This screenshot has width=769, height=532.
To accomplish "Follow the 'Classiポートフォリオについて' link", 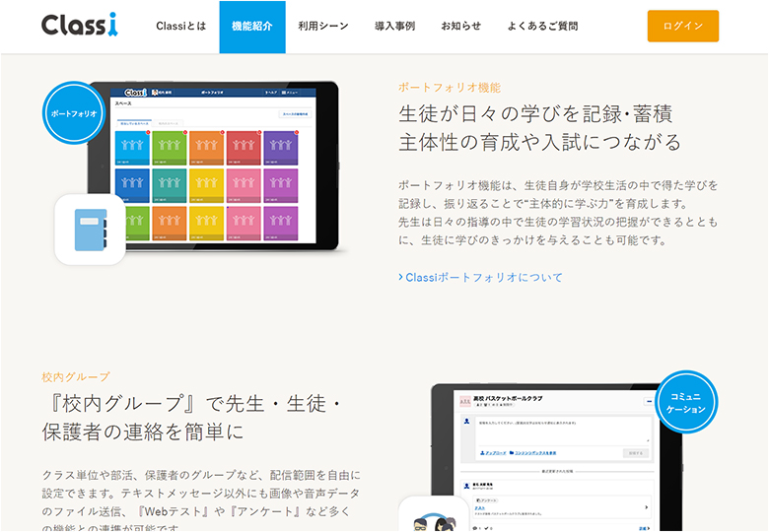I will (x=484, y=278).
